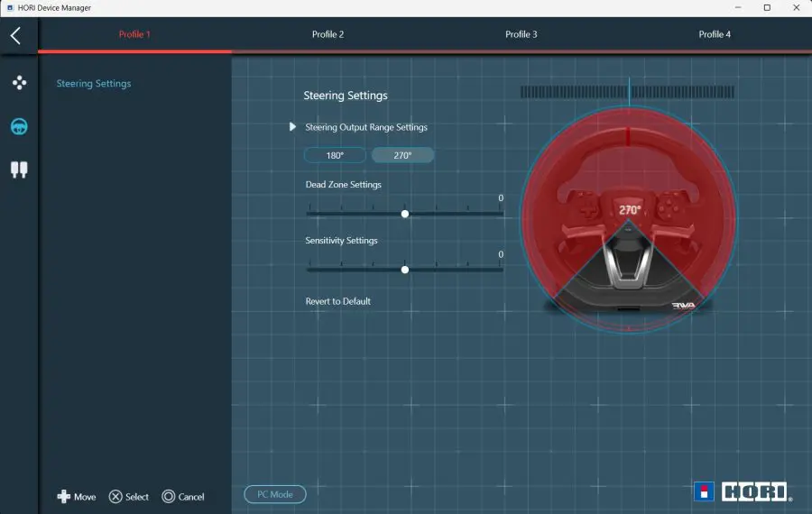Click the Steering Settings heading
The width and height of the screenshot is (812, 514).
pos(346,96)
